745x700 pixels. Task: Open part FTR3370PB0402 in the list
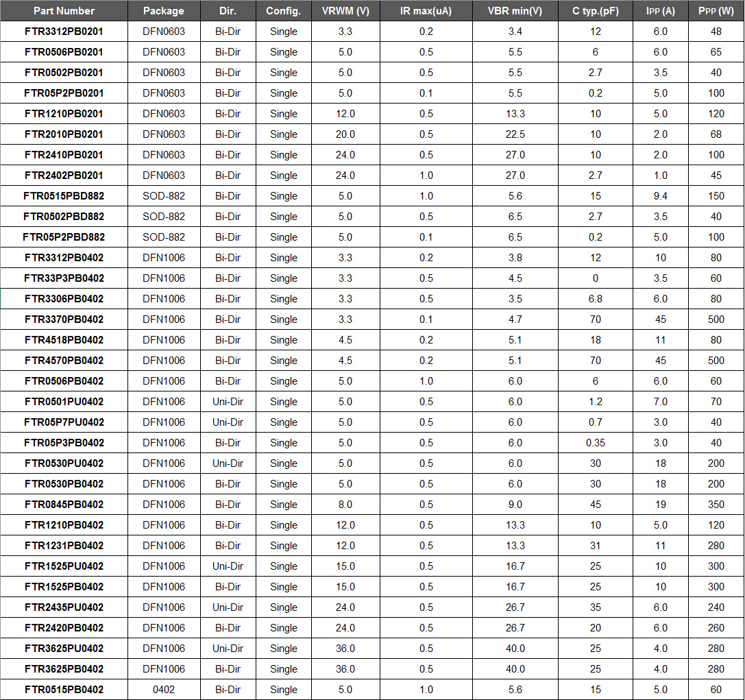pyautogui.click(x=64, y=319)
